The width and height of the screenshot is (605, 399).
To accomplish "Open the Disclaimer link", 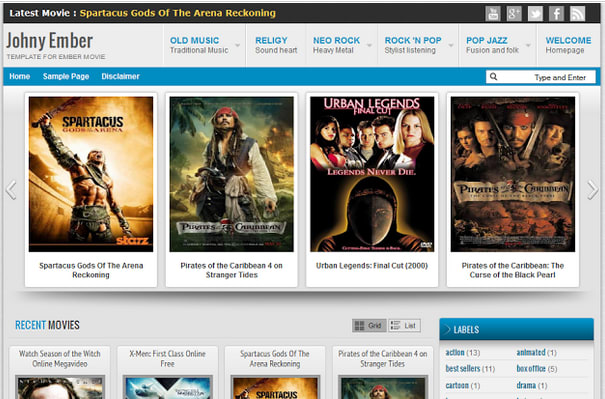I will tap(120, 76).
